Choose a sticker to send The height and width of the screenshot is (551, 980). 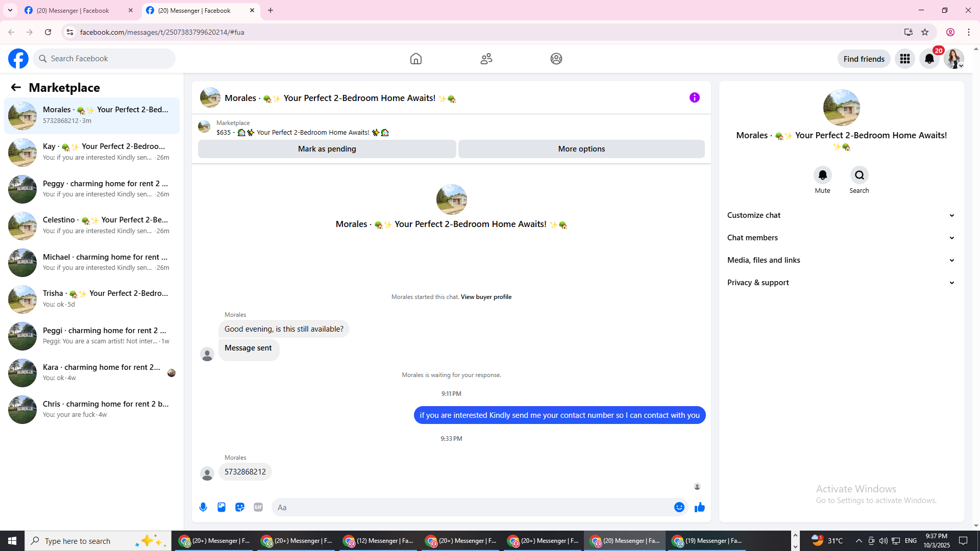[240, 507]
